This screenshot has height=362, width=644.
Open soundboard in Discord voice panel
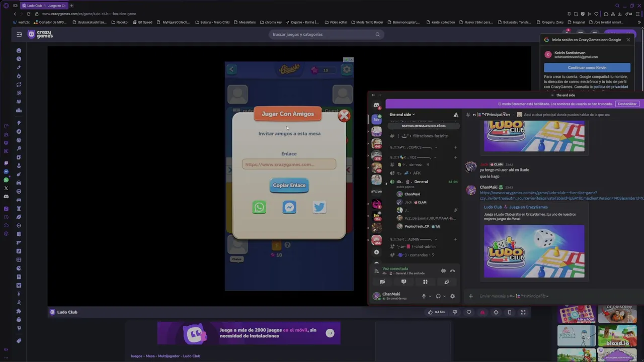pyautogui.click(x=447, y=282)
